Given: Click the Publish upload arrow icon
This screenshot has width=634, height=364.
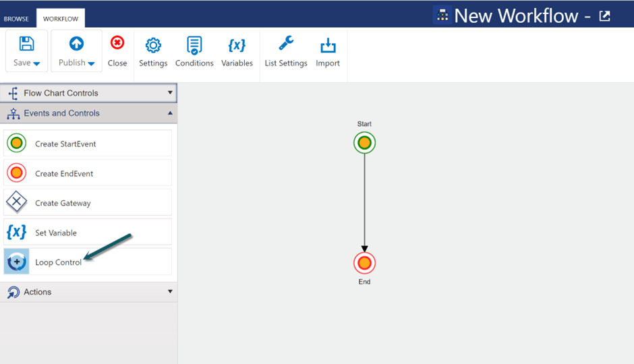Looking at the screenshot, I should (76, 44).
